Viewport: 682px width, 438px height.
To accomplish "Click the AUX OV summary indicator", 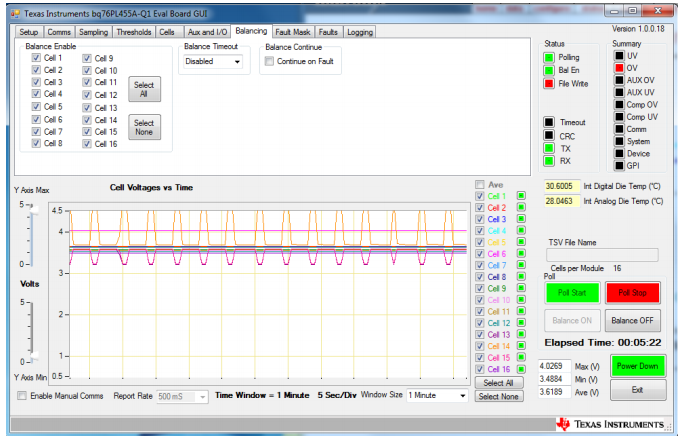I will (619, 80).
